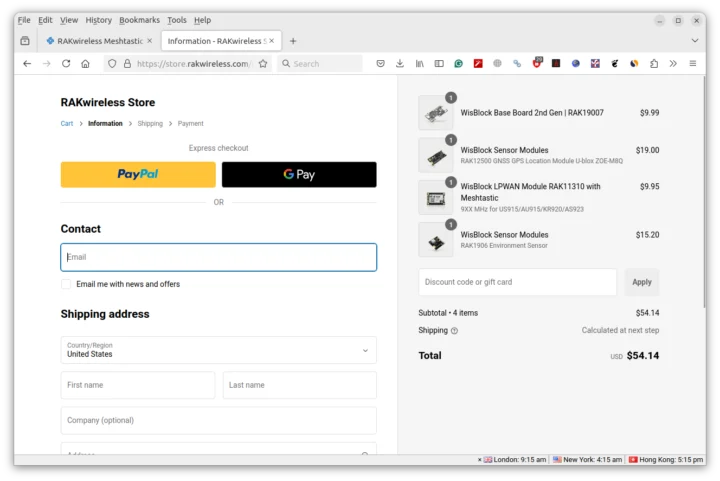This screenshot has width=720, height=481.
Task: Click the shipping info help icon
Action: pyautogui.click(x=454, y=331)
